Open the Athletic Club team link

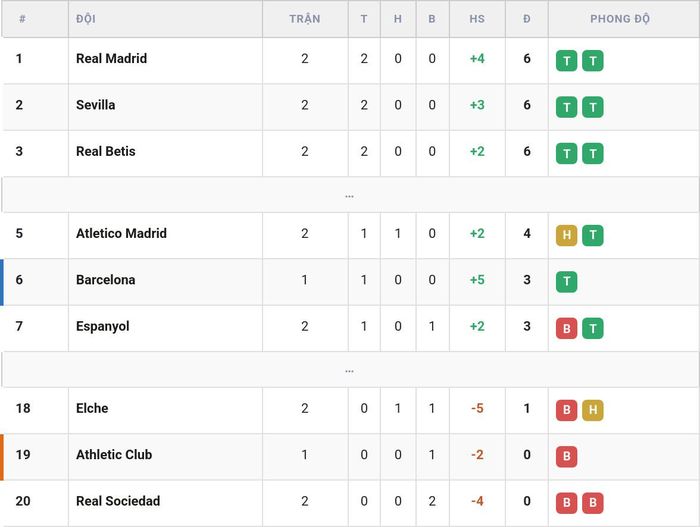point(114,454)
